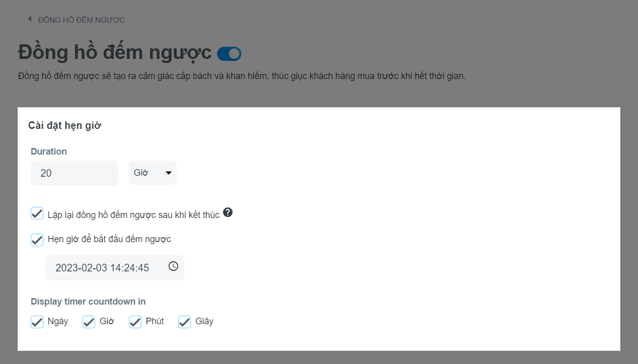Image resolution: width=638 pixels, height=364 pixels.
Task: Click the Duration input showing 20
Action: click(x=74, y=173)
